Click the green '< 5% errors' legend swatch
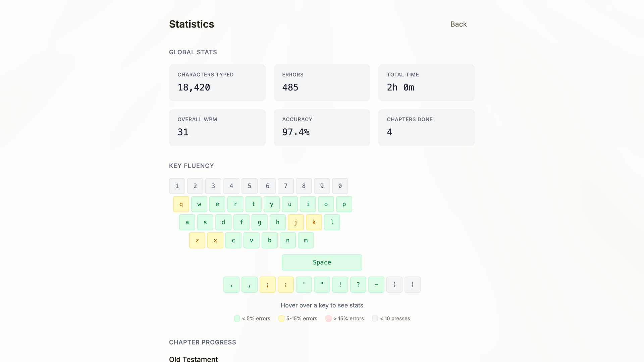 pyautogui.click(x=237, y=318)
